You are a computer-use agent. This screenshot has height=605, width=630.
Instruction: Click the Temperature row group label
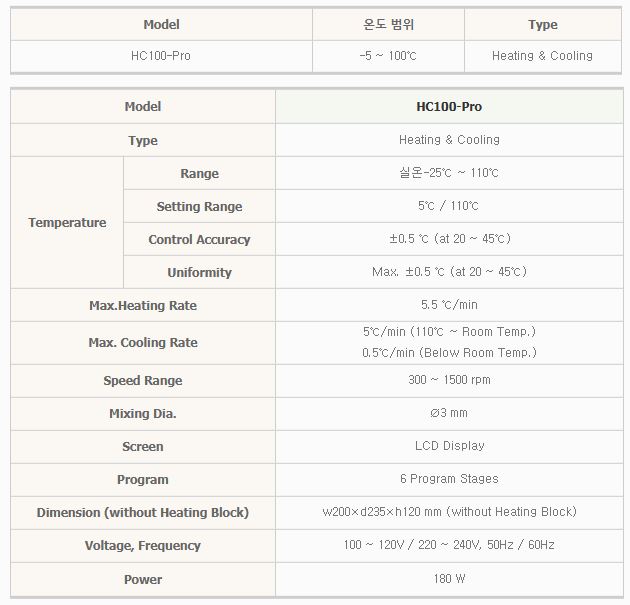tap(67, 223)
